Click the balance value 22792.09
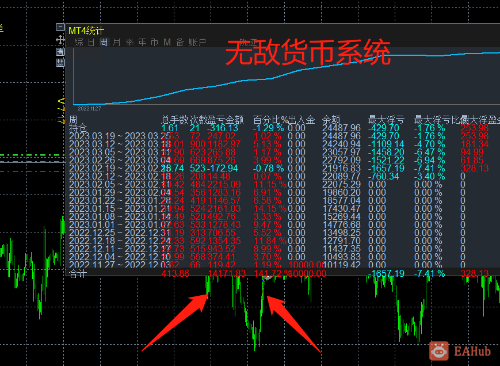This screenshot has width=500, height=366. (341, 160)
